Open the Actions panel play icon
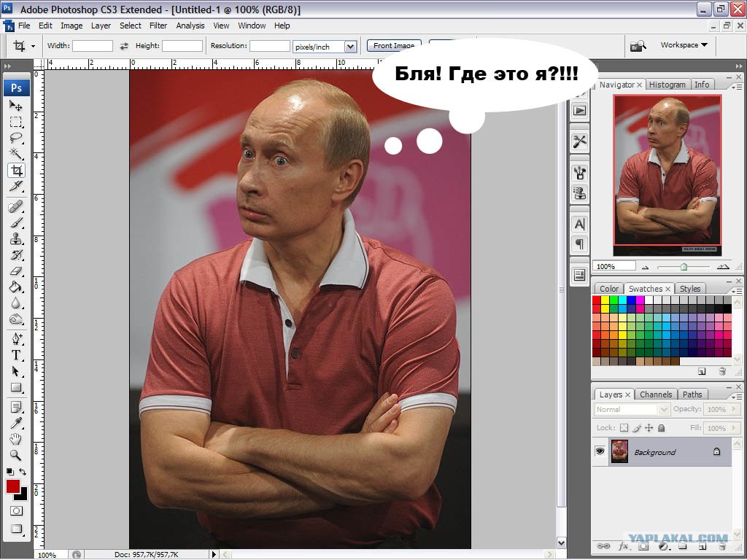Viewport: 747px width, 560px height. point(579,111)
